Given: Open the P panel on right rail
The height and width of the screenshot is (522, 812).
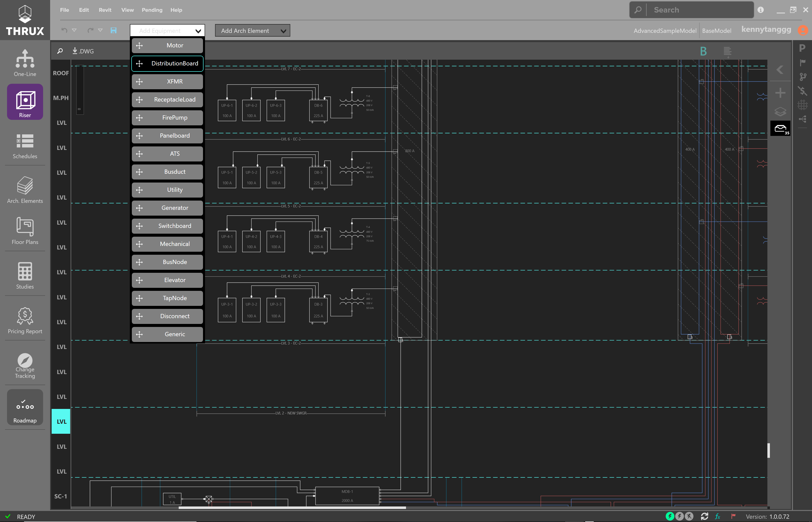Looking at the screenshot, I should 802,48.
